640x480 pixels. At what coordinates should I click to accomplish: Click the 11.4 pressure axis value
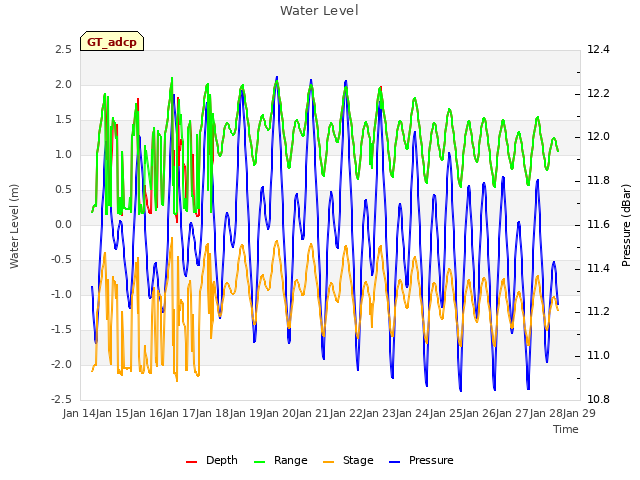[598, 268]
